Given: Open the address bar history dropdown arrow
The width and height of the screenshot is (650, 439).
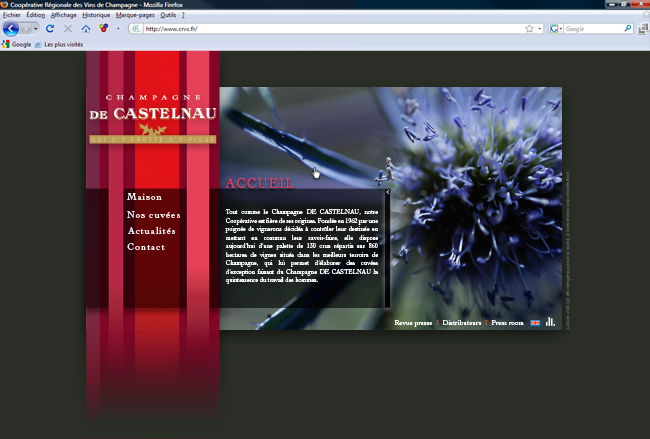Looking at the screenshot, I should 539,29.
